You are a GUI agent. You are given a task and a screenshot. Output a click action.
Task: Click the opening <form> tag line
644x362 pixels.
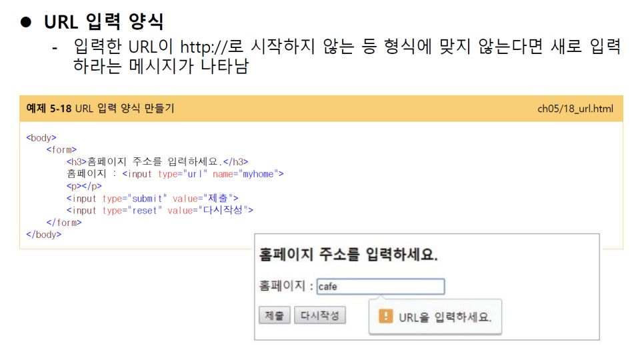(61, 149)
